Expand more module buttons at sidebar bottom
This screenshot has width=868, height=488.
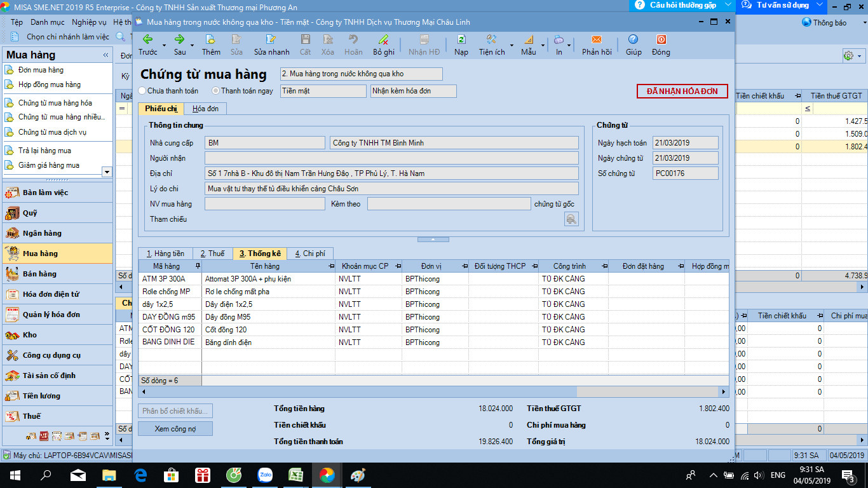(107, 437)
